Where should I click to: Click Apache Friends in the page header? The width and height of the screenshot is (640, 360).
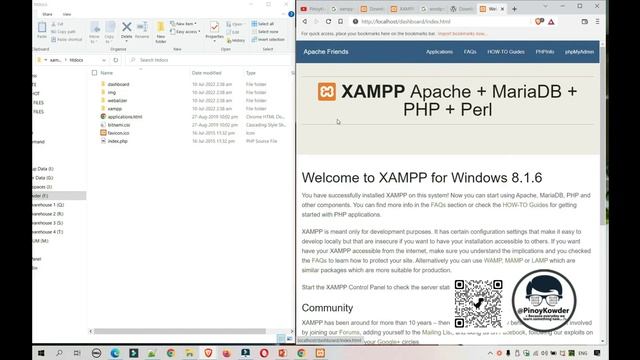[x=326, y=52]
